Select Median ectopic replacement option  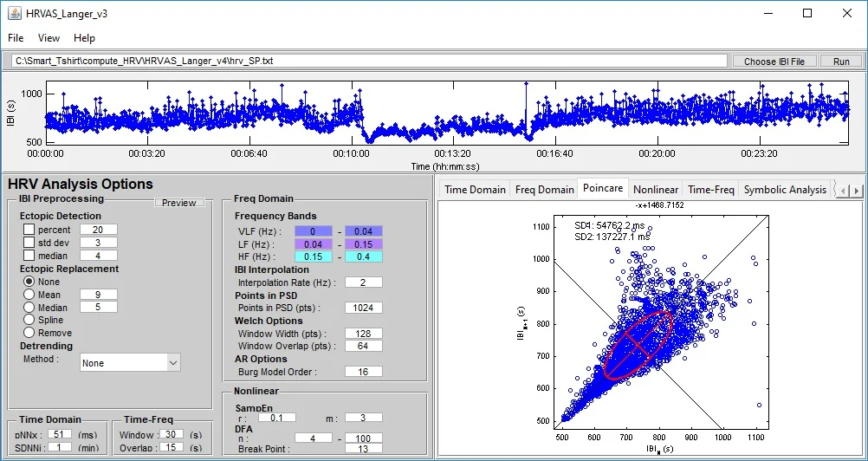click(29, 307)
